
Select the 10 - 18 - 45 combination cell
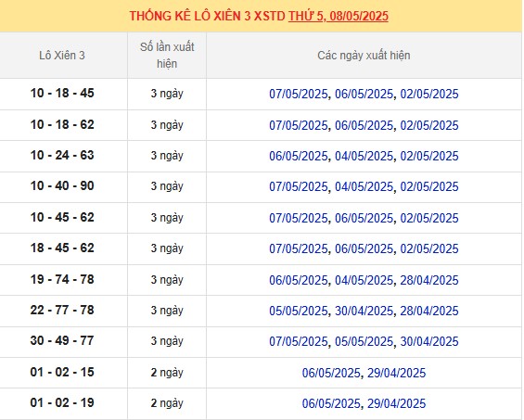point(62,94)
